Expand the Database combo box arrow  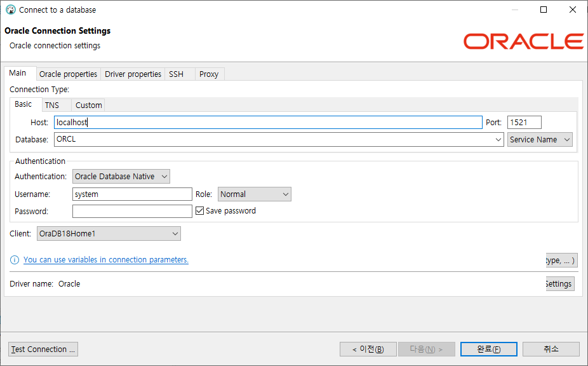click(x=498, y=140)
